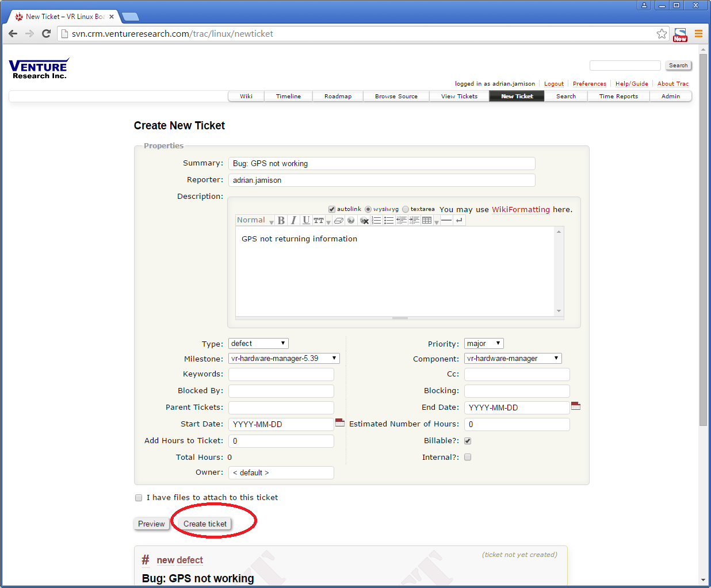Screen dimensions: 711x588
Task: Apply italic formatting in description toolbar
Action: point(293,221)
